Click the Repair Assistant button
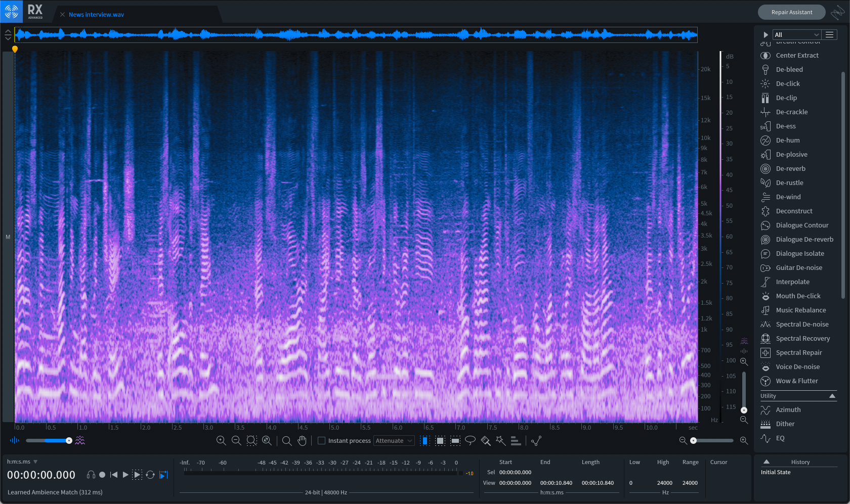850x504 pixels. (791, 12)
